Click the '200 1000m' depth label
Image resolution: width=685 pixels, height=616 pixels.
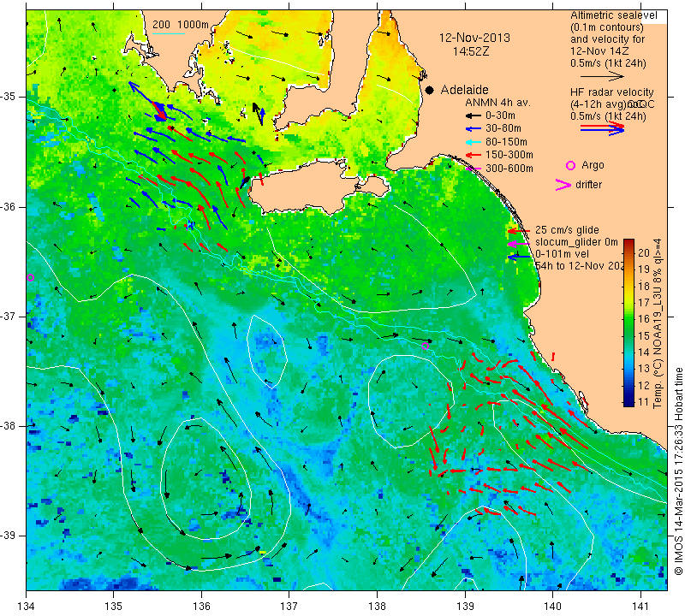click(x=181, y=25)
